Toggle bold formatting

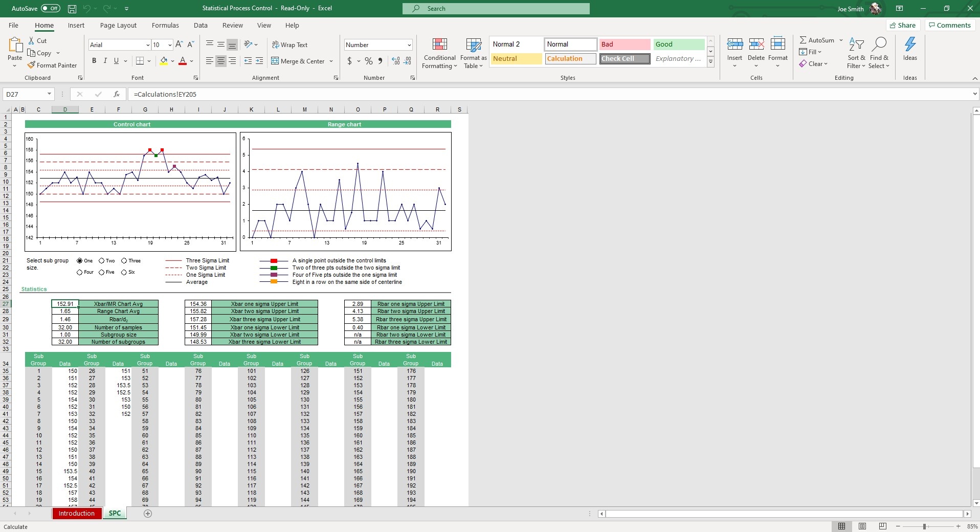click(94, 60)
